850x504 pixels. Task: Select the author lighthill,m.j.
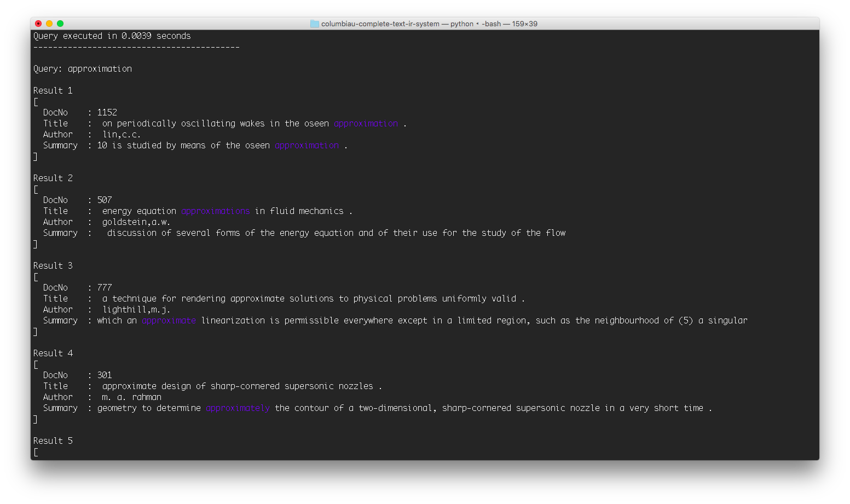coord(136,309)
